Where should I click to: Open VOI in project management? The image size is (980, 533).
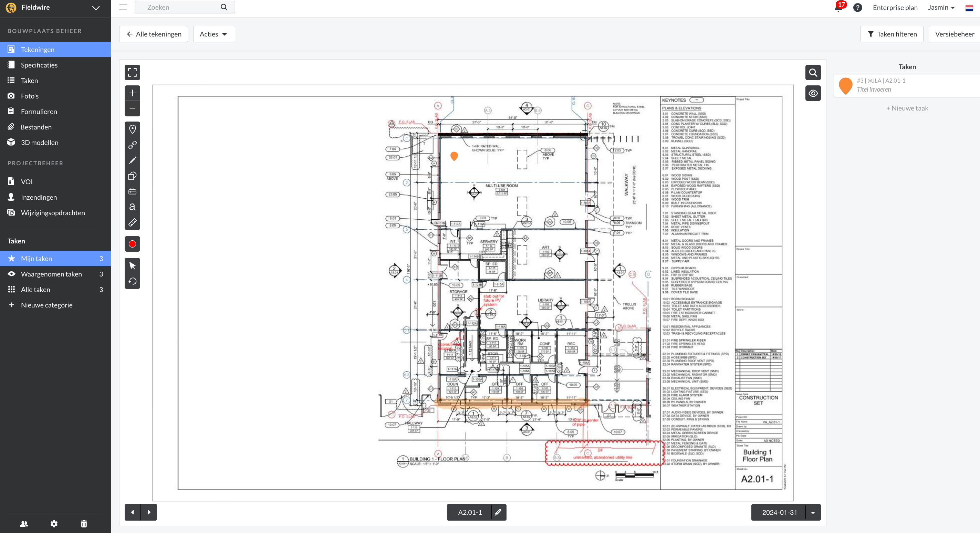click(55, 181)
